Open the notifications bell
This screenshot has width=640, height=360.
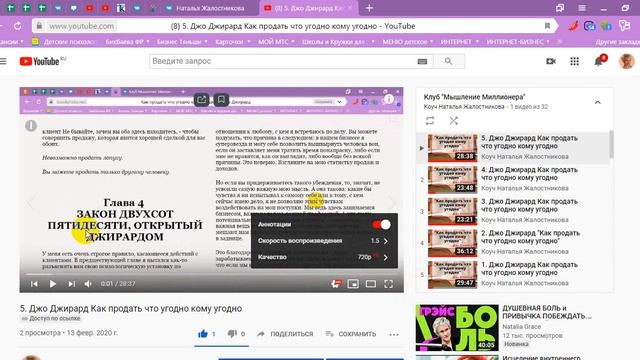pos(598,61)
